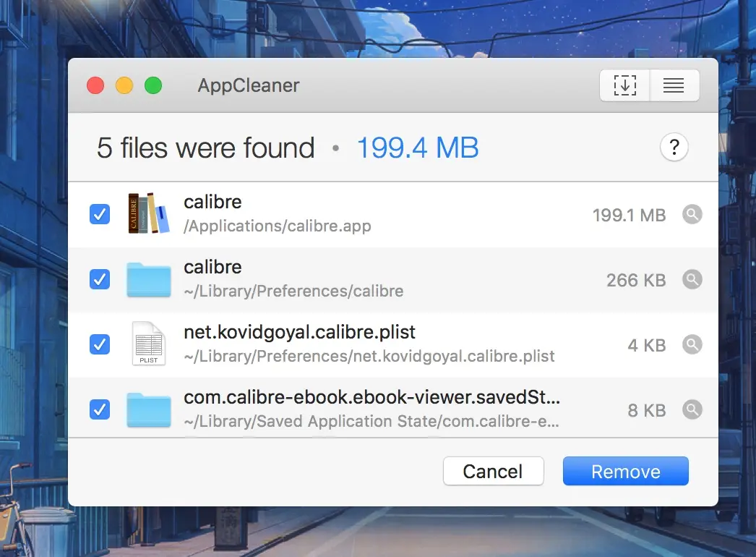Click the 199.4 MB total size text
The height and width of the screenshot is (557, 756).
point(418,148)
